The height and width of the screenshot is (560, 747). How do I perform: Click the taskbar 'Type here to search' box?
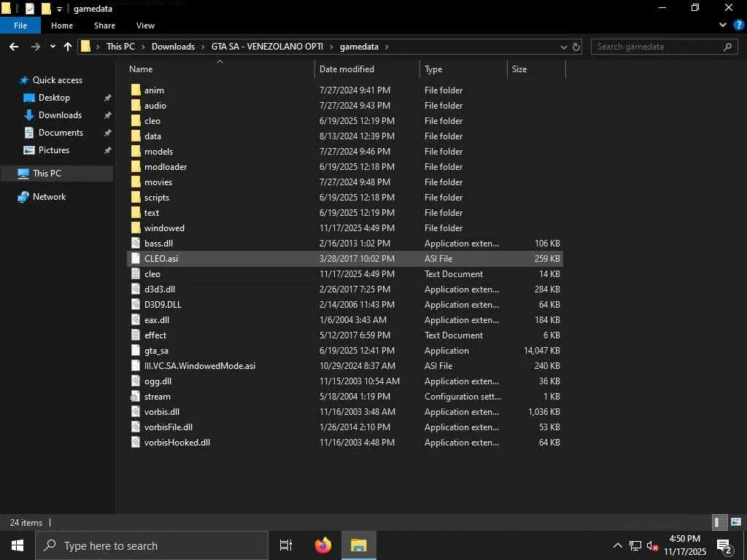point(152,545)
